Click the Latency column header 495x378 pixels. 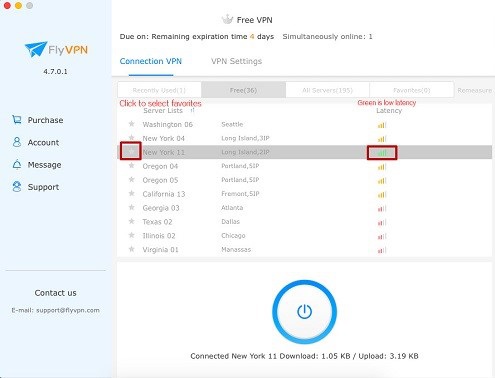tap(389, 111)
